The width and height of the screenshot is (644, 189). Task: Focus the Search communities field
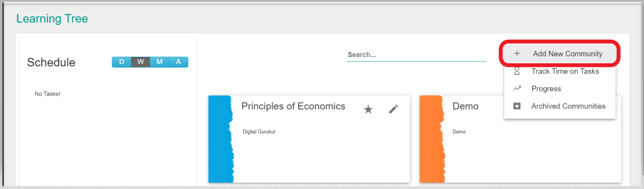tap(416, 55)
